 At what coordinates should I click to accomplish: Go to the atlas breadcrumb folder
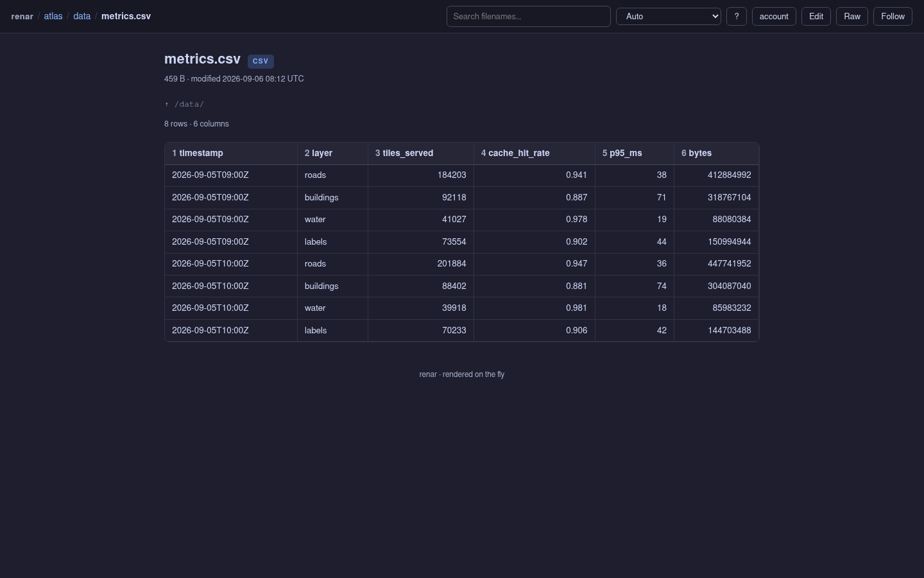coord(53,16)
